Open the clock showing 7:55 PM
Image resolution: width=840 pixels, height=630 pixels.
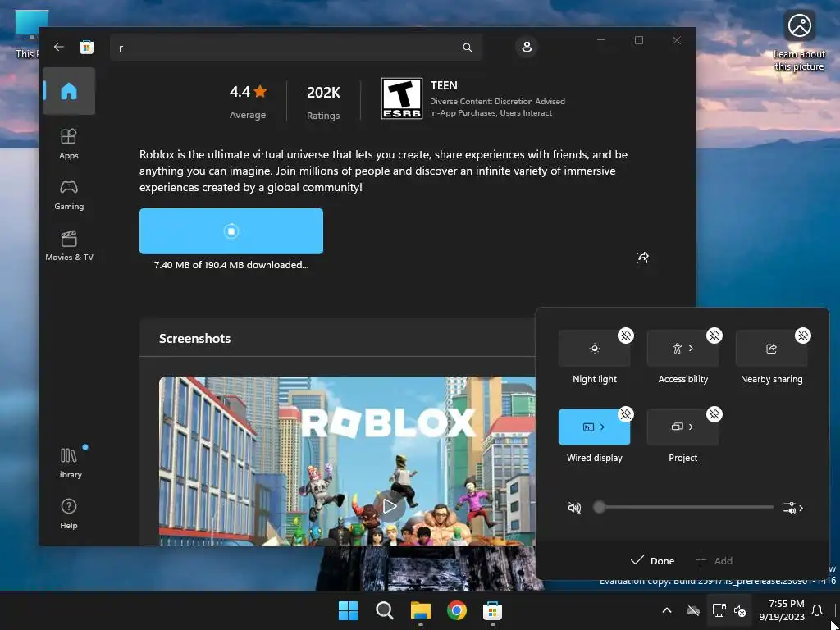[x=782, y=610]
